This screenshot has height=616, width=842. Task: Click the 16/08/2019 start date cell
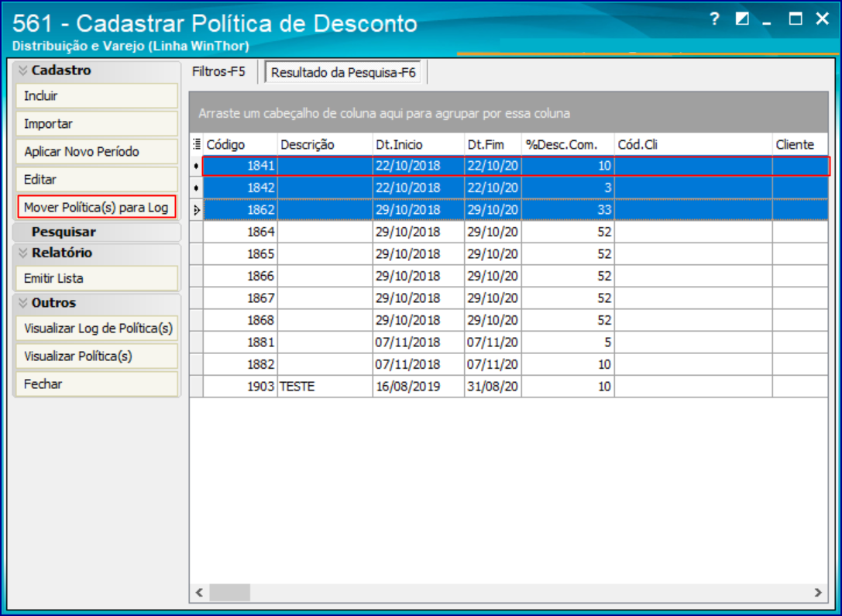tap(418, 387)
